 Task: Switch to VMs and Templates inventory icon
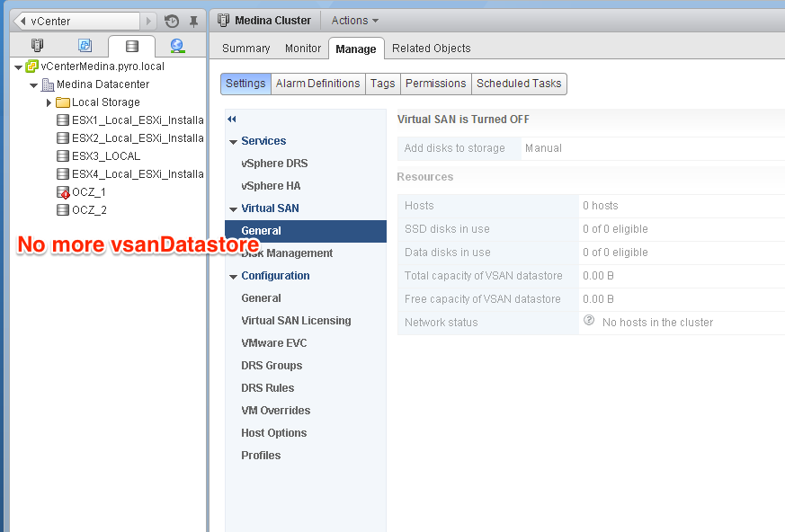coord(85,45)
